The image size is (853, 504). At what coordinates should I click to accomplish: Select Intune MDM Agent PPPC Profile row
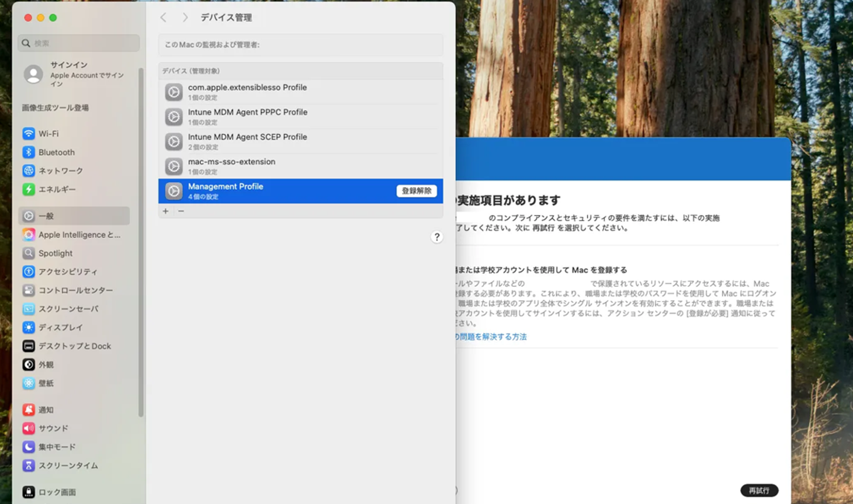click(x=300, y=117)
